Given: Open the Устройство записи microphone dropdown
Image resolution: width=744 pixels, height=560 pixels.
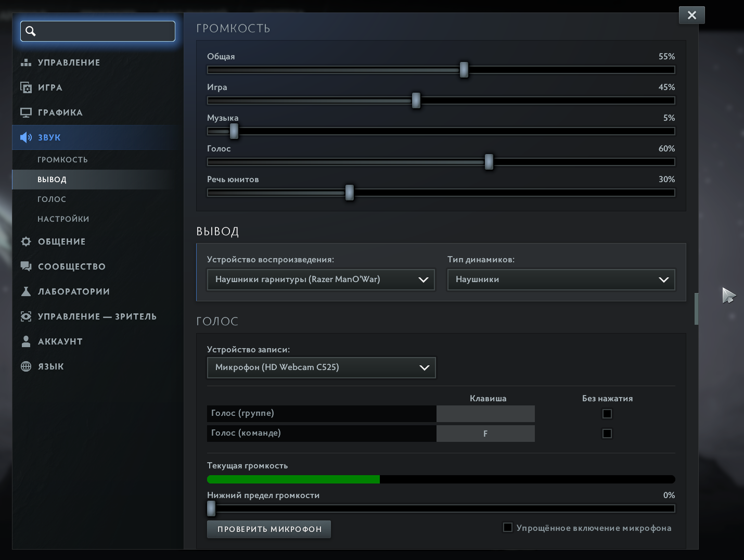Looking at the screenshot, I should pos(321,367).
